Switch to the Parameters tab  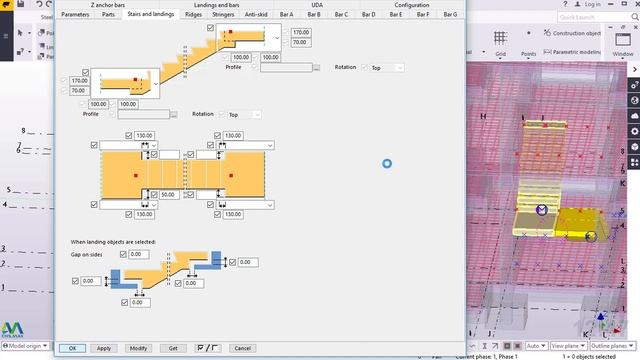[75, 14]
